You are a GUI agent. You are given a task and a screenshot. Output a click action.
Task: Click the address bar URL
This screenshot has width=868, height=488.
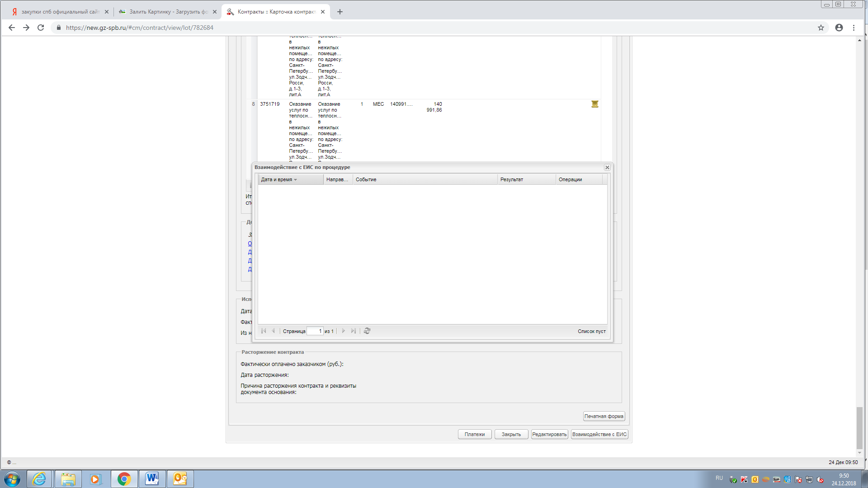pyautogui.click(x=140, y=28)
